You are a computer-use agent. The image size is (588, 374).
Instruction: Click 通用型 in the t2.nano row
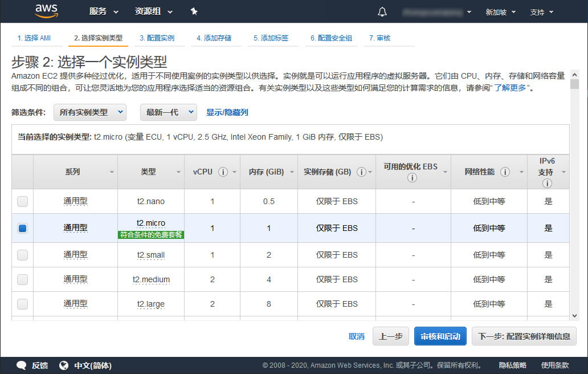(x=75, y=201)
